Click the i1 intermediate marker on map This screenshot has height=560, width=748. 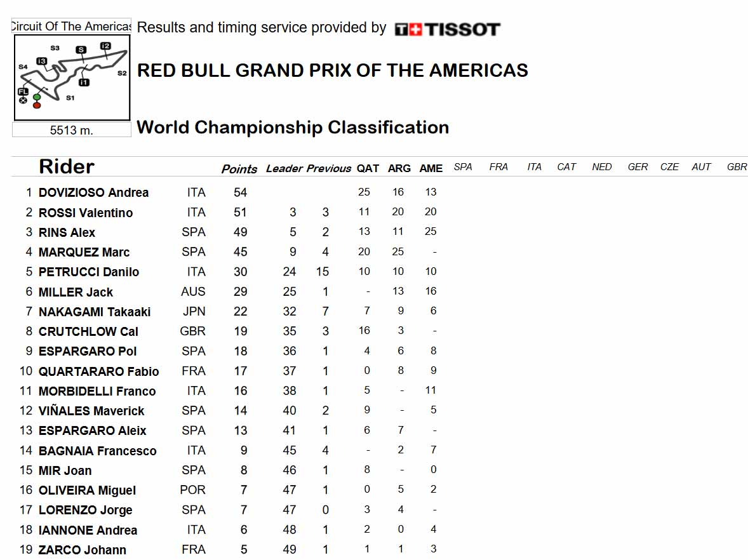point(84,83)
